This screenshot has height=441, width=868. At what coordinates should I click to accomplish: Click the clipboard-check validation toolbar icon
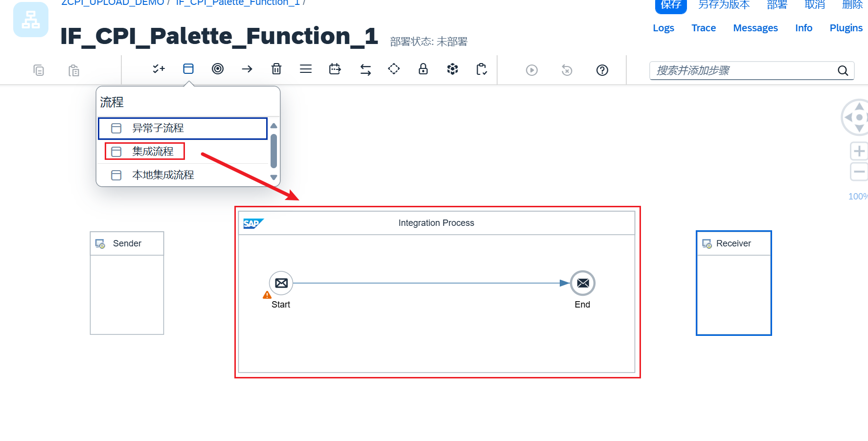click(x=481, y=69)
